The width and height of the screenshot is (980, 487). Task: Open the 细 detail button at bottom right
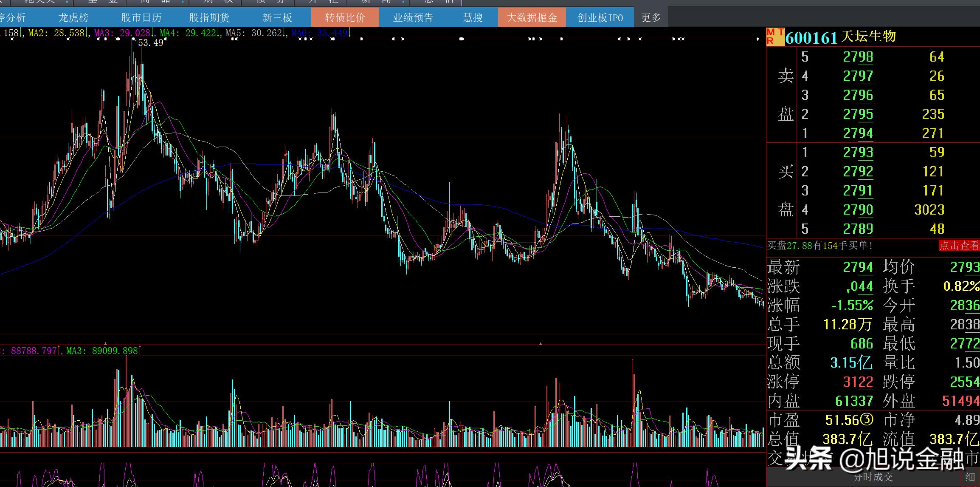pyautogui.click(x=970, y=477)
